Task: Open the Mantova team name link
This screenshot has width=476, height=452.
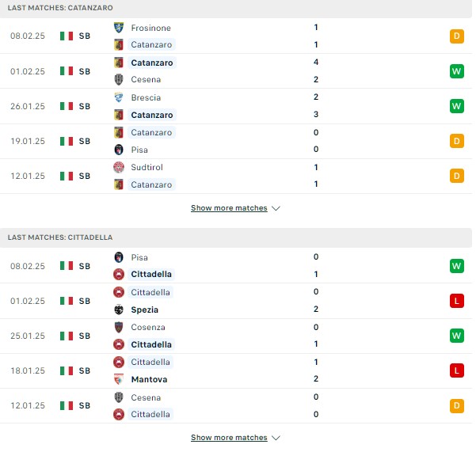Action: 149,379
